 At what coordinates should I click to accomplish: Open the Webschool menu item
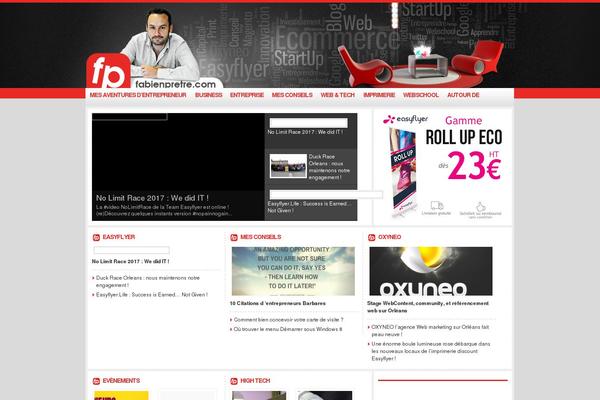point(421,95)
